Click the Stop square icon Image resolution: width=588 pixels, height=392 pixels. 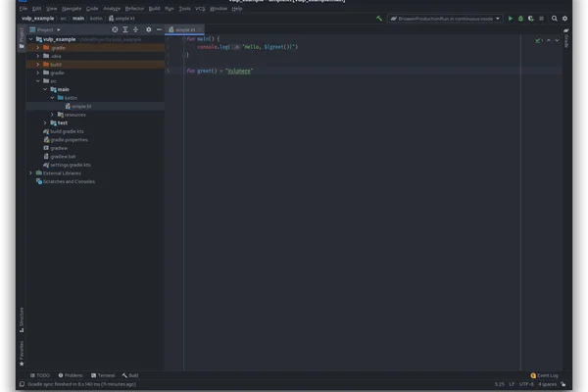(x=541, y=19)
